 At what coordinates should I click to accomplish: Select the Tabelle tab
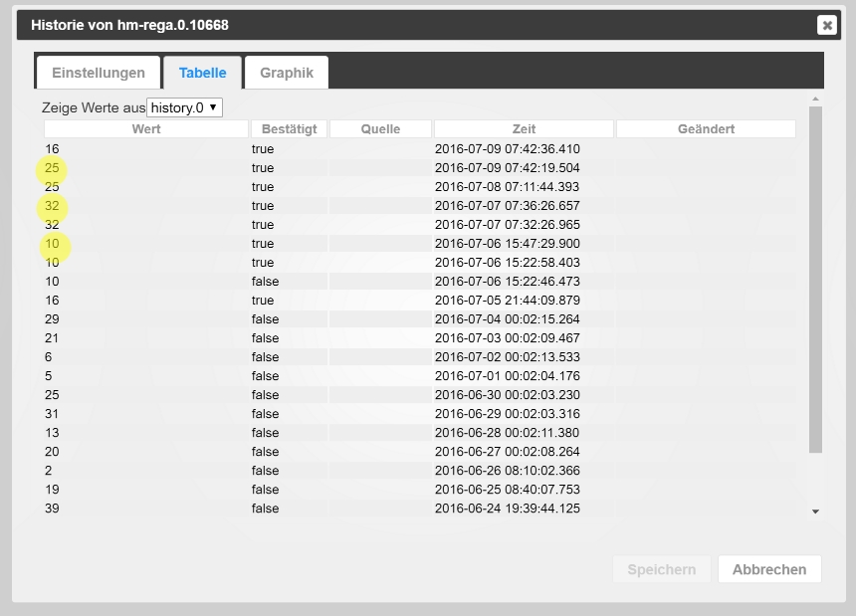(202, 73)
